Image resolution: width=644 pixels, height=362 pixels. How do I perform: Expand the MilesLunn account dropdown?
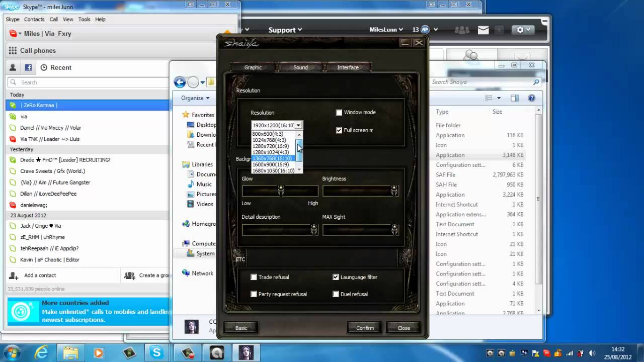pos(386,30)
